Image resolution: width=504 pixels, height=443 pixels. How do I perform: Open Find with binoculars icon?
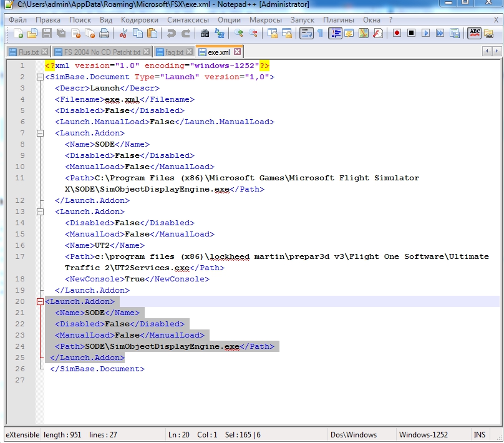pyautogui.click(x=205, y=33)
